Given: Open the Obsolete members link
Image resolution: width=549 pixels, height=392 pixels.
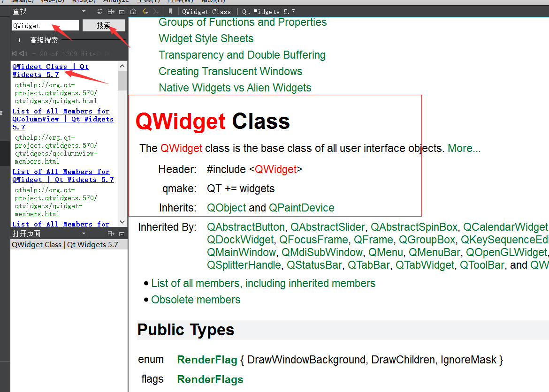Looking at the screenshot, I should point(196,300).
